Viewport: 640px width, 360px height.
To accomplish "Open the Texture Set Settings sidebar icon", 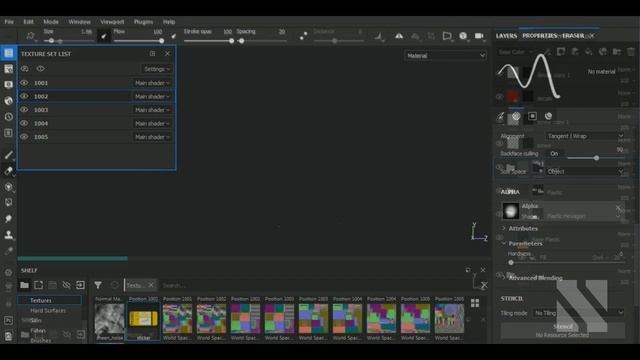I will click(x=8, y=69).
